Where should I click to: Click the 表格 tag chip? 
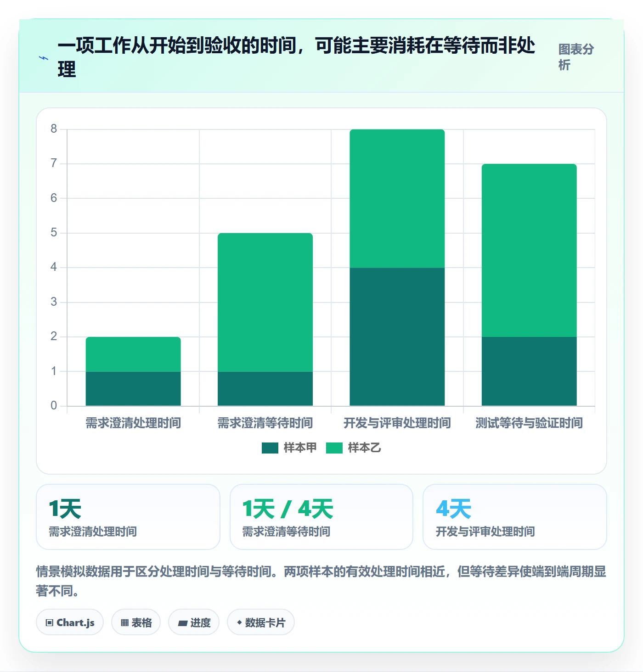tap(136, 622)
